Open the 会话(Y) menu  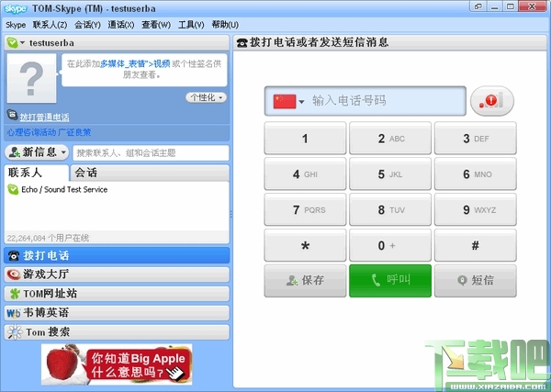coord(87,25)
